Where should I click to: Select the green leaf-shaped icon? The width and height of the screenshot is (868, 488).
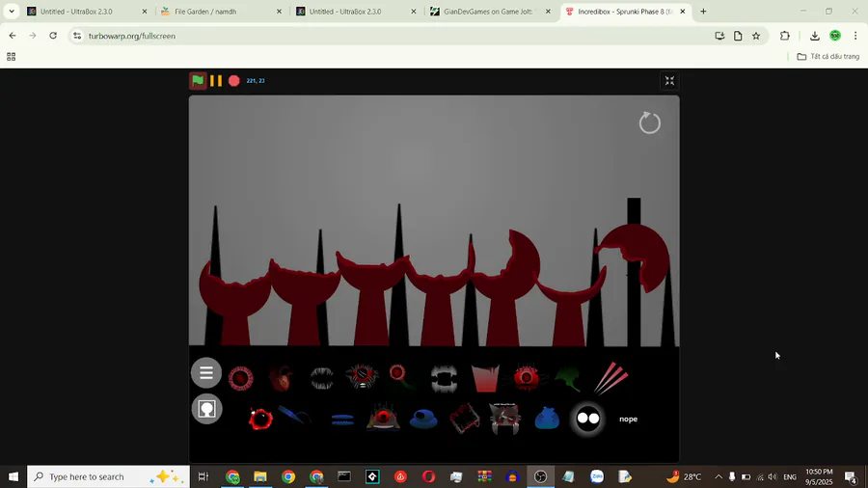(567, 378)
